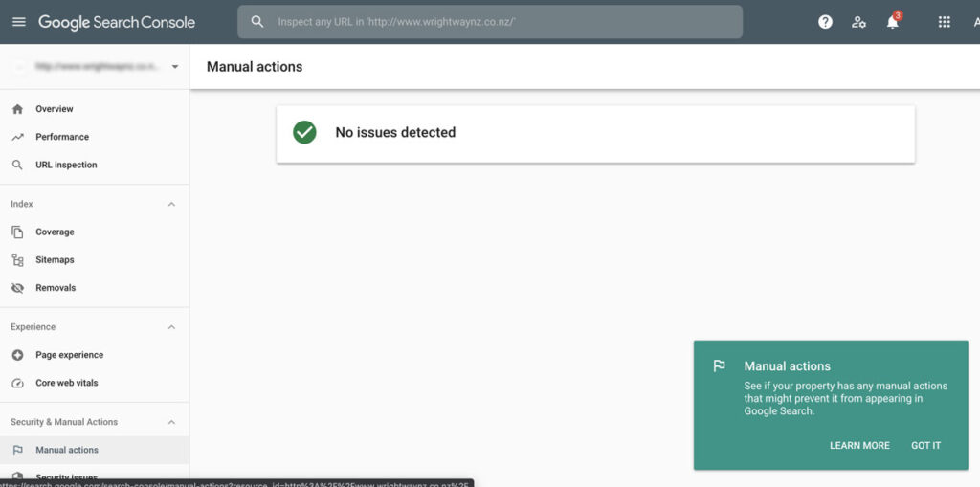Open the user settings icon in the header
The height and width of the screenshot is (487, 980).
click(x=858, y=22)
